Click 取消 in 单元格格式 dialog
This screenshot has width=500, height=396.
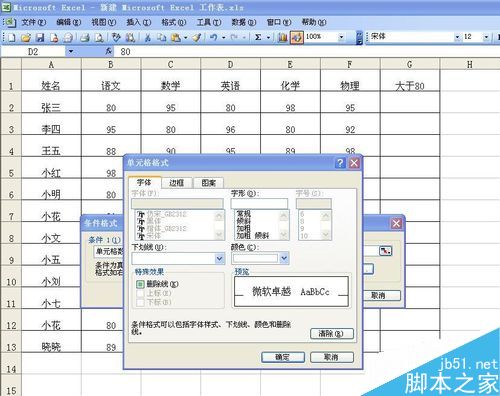tap(331, 357)
